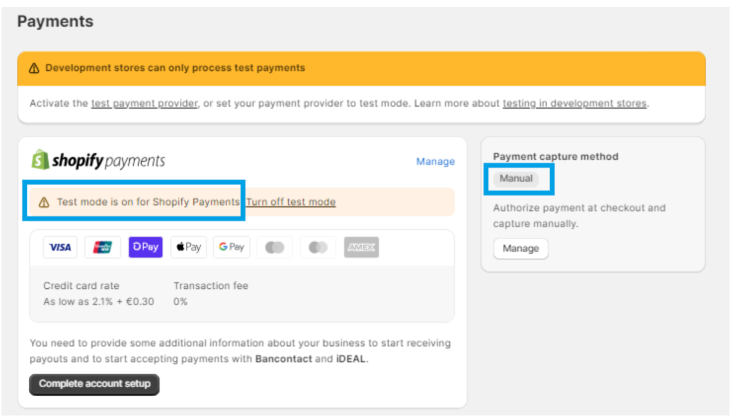
Task: Click the Manual capture method badge
Action: tap(516, 179)
